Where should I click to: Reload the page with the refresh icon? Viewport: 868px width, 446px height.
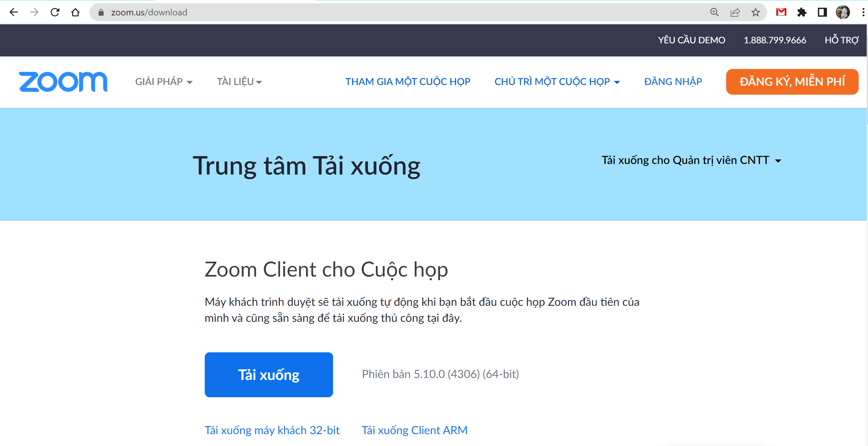(x=55, y=13)
